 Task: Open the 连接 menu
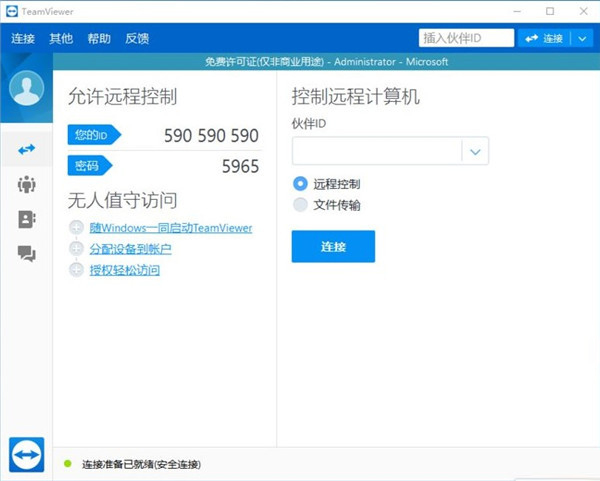pos(23,38)
